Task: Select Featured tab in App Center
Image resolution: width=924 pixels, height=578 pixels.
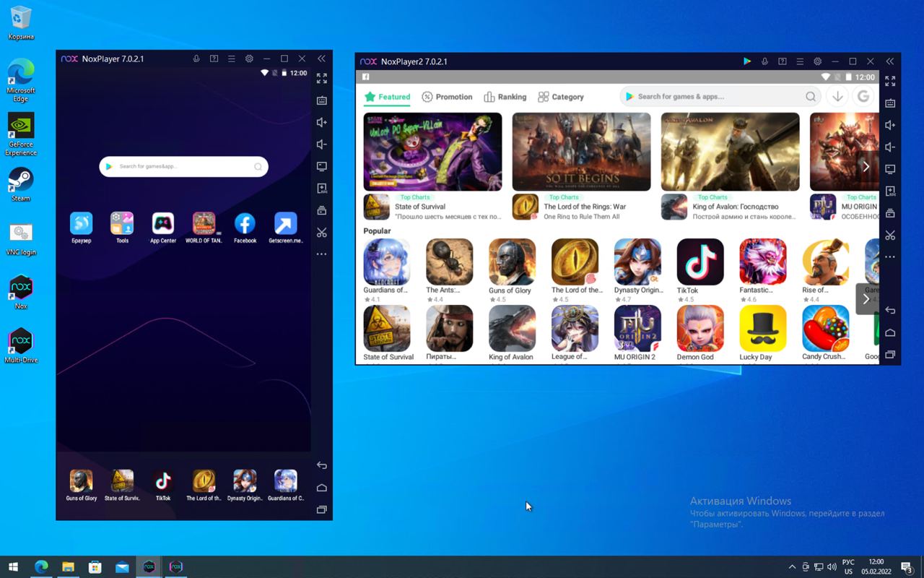Action: pyautogui.click(x=387, y=97)
